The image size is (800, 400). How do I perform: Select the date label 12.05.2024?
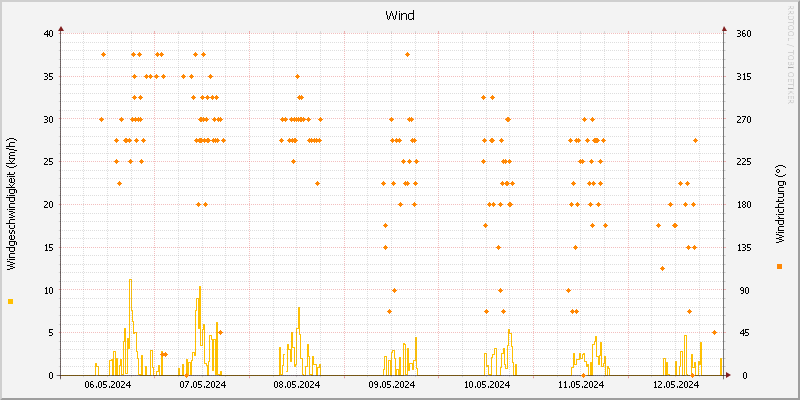(676, 385)
